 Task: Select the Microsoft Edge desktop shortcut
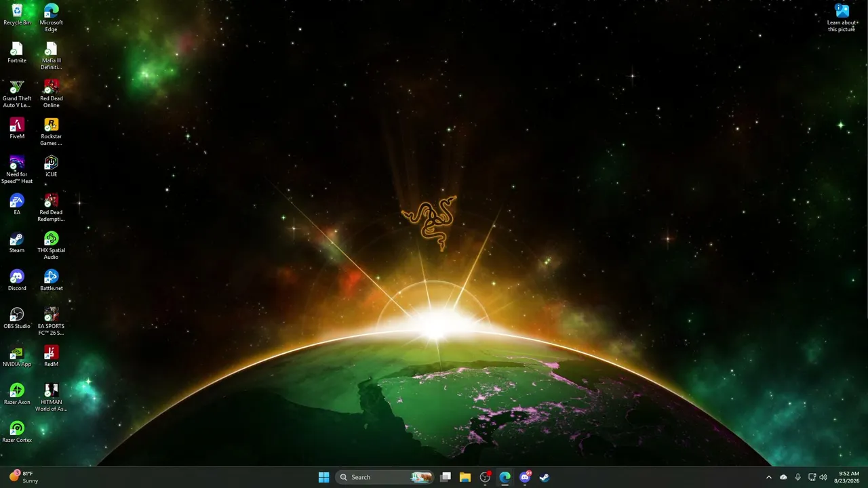point(51,18)
